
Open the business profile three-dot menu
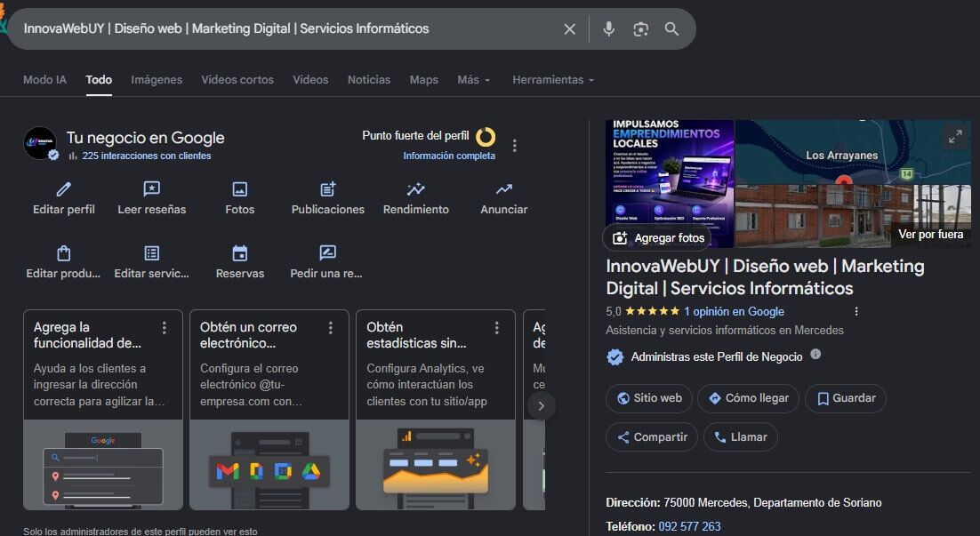tap(514, 146)
